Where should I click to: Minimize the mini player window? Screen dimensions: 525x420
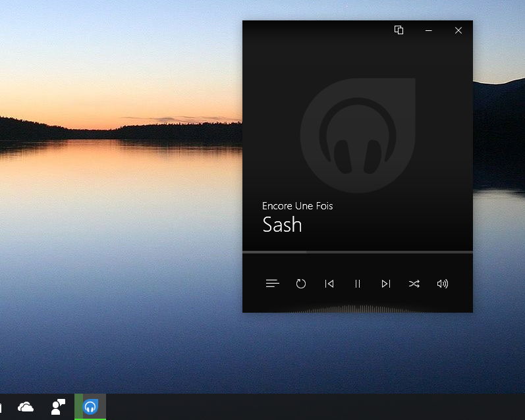428,30
